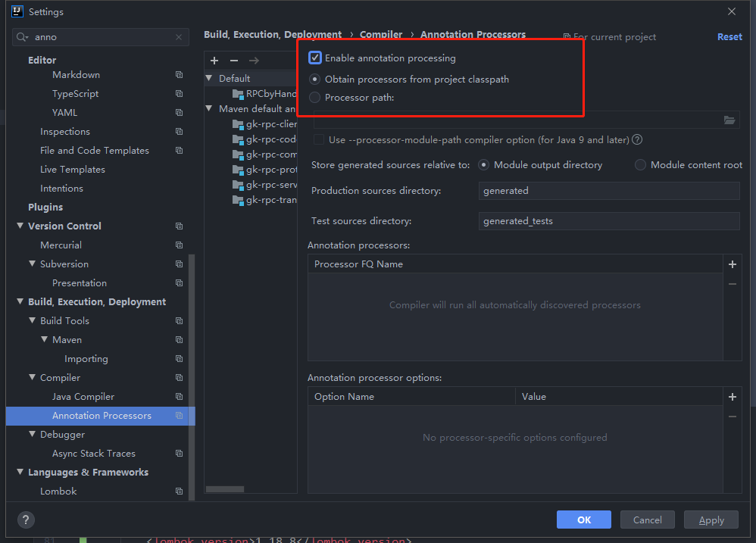Click the project-level icon beside Mercurial
The height and width of the screenshot is (543, 756).
pos(180,245)
